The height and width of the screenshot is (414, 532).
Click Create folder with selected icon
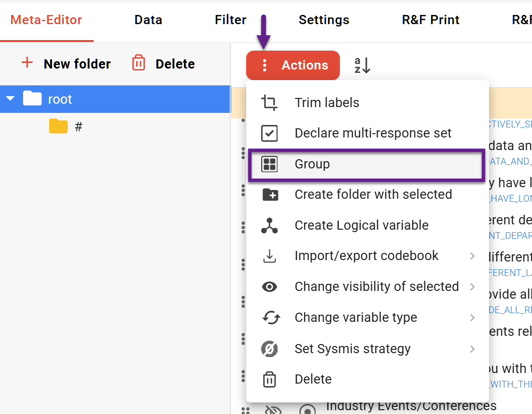(270, 194)
